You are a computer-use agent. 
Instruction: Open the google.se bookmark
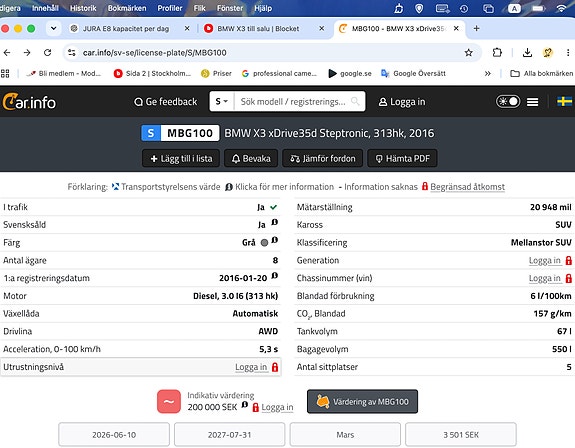coord(350,74)
